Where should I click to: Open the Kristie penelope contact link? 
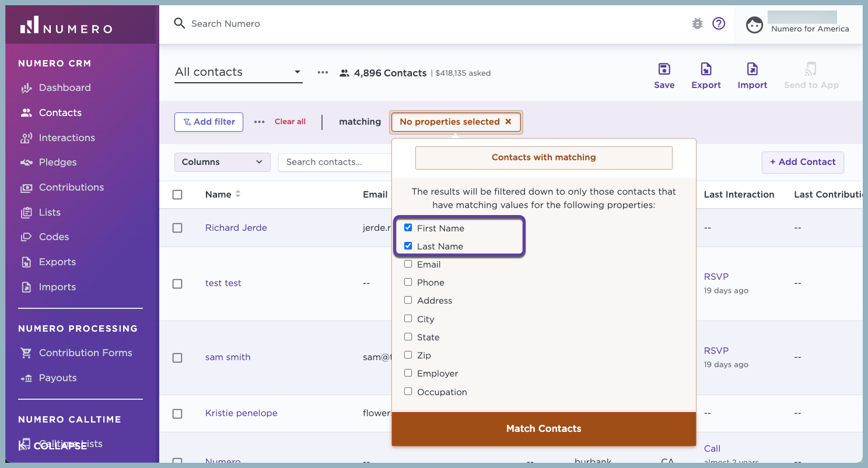[242, 413]
